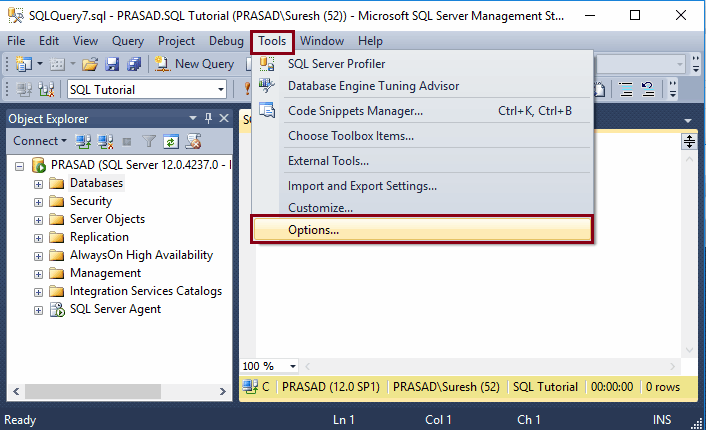
Task: Click the Refresh icon in Object Explorer
Action: 171,142
